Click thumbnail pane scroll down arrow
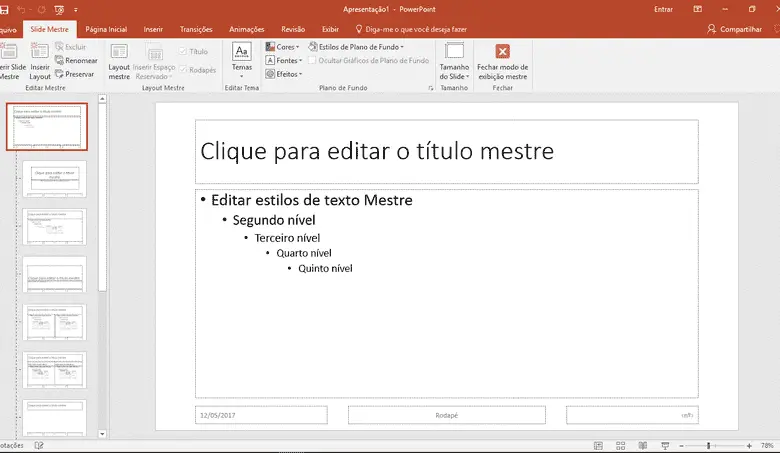 pyautogui.click(x=102, y=434)
